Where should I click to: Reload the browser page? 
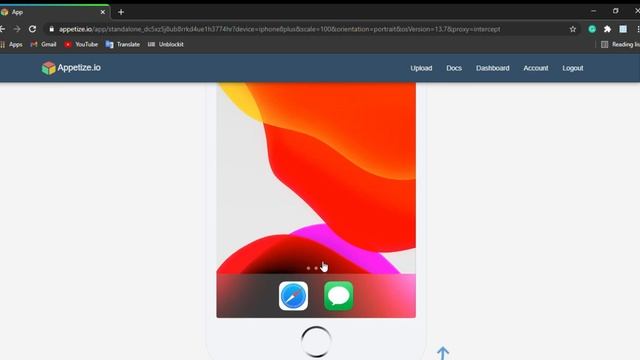pos(32,29)
